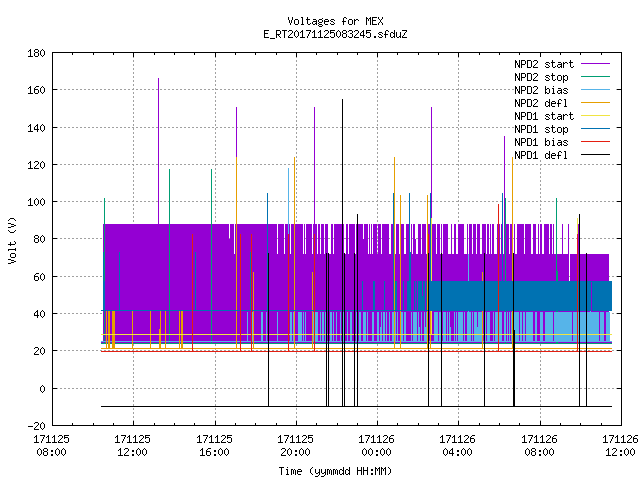Screen dimensions: 640x480
Task: Click the chart title Voltages for MEX
Action: point(335,21)
